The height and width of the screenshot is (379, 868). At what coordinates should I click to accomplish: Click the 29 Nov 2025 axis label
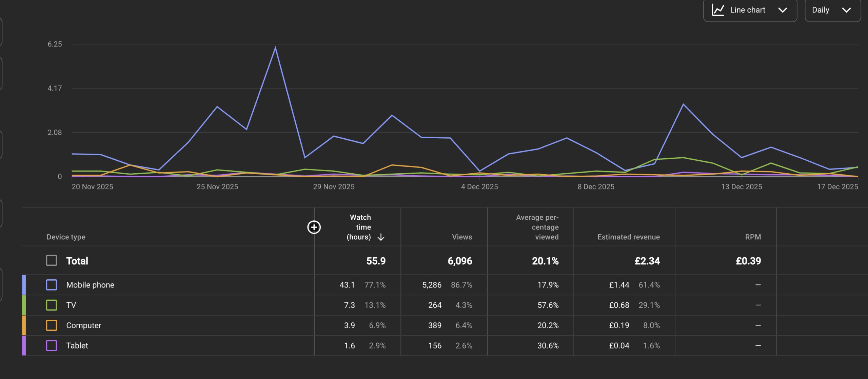[x=334, y=187]
